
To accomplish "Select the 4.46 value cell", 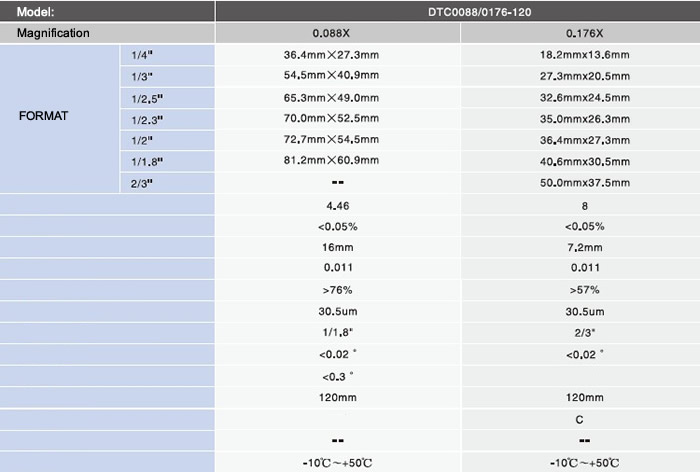I will (x=338, y=205).
